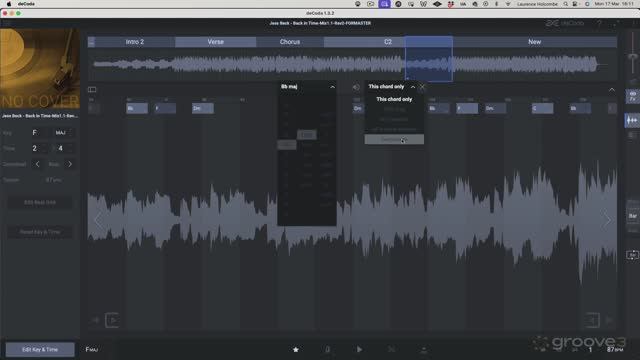Select the New section tab
The image size is (640, 360).
pyautogui.click(x=534, y=42)
